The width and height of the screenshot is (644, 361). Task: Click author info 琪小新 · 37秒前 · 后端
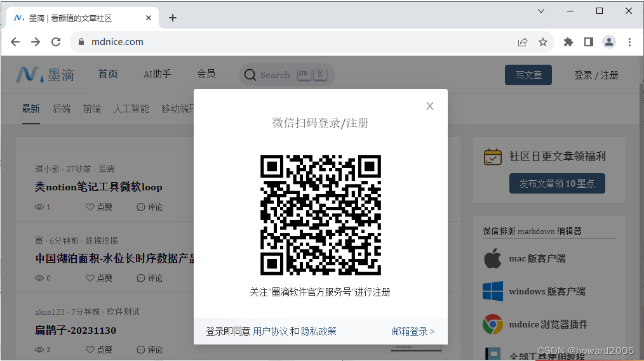coord(75,169)
